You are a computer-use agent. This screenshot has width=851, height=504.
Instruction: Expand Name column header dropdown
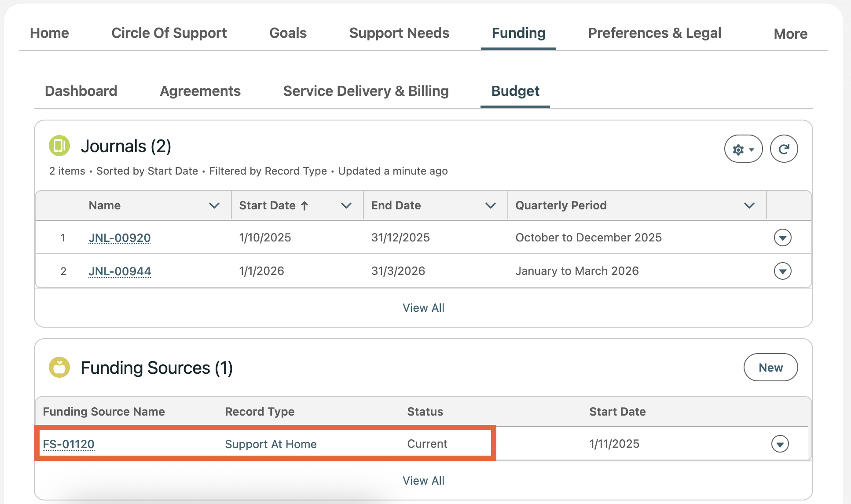click(214, 205)
